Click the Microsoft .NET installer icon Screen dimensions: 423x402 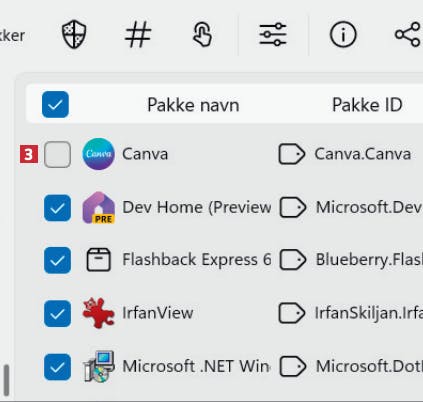pyautogui.click(x=99, y=366)
